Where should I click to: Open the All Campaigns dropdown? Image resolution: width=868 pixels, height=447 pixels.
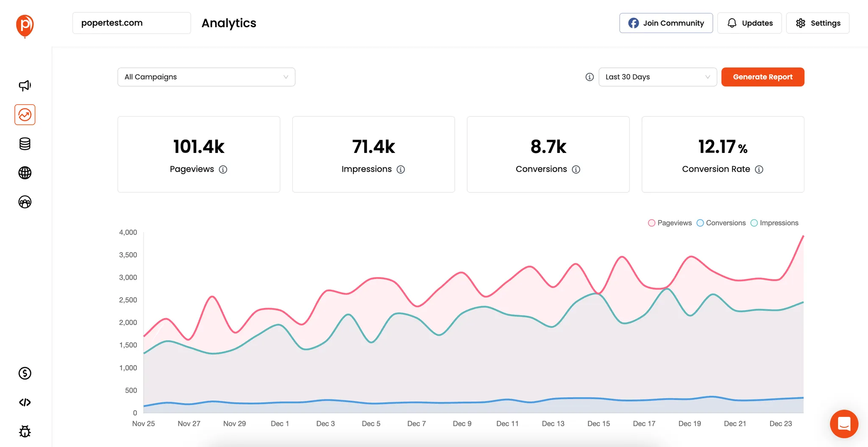click(x=206, y=77)
